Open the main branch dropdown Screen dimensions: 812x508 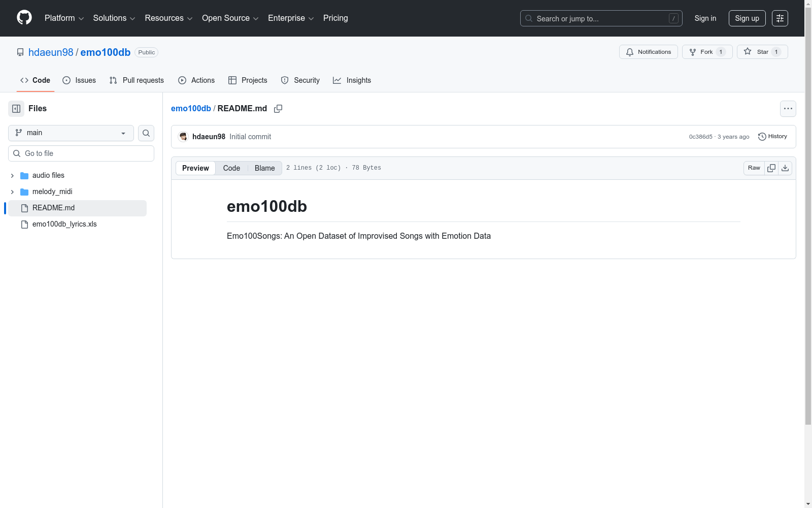point(71,133)
